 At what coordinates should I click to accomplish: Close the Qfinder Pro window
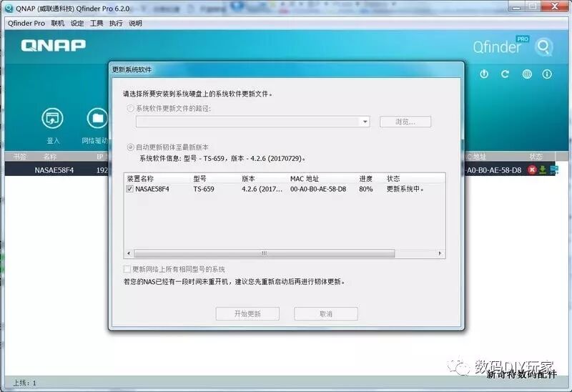(x=556, y=6)
